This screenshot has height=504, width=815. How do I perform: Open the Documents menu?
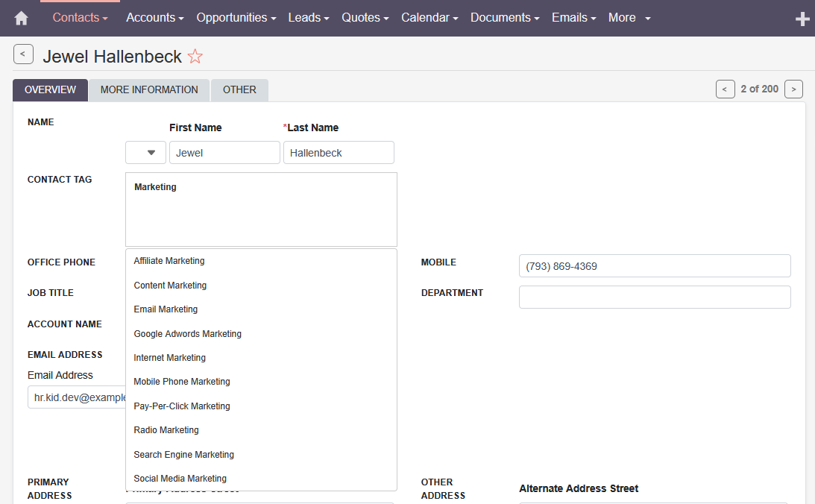pos(505,18)
